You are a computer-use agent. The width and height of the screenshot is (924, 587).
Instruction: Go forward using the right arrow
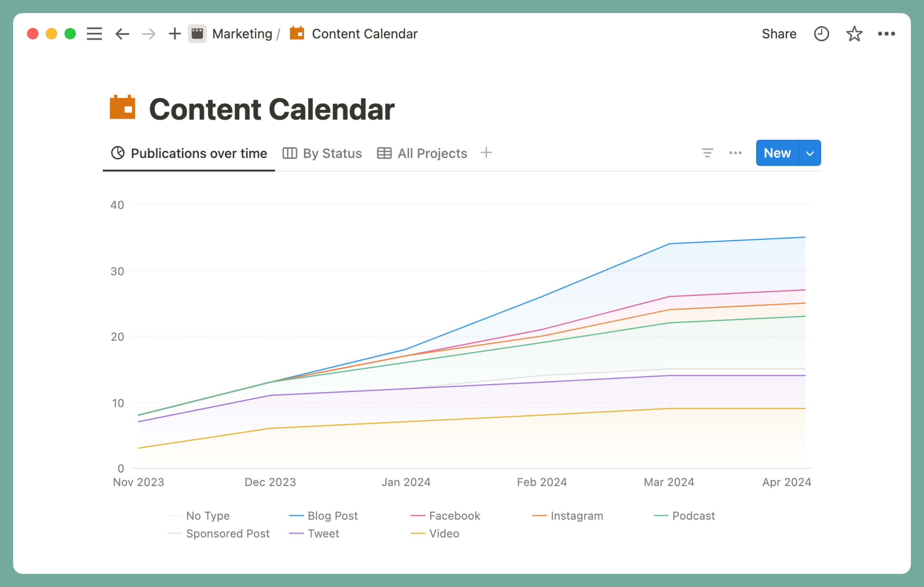pos(148,34)
